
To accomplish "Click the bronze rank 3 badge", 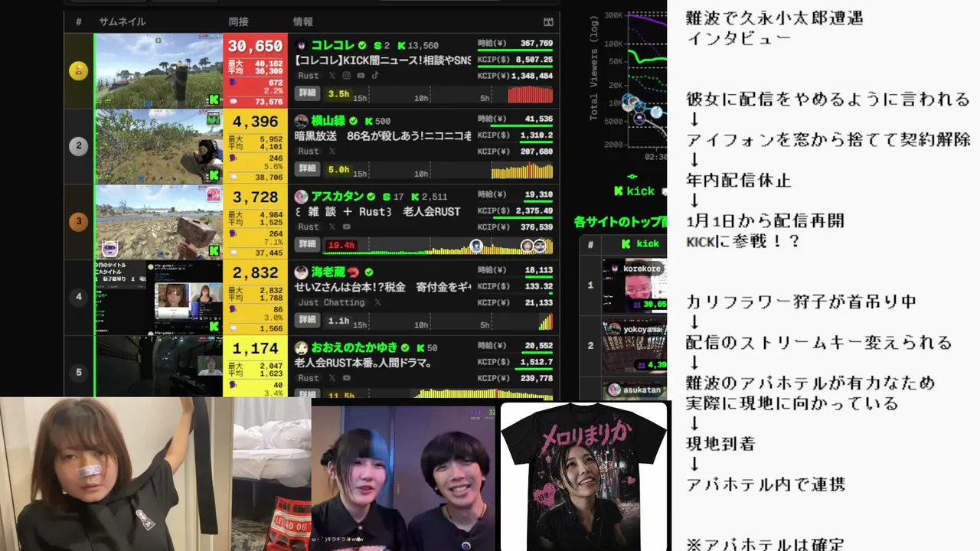I will click(x=78, y=222).
